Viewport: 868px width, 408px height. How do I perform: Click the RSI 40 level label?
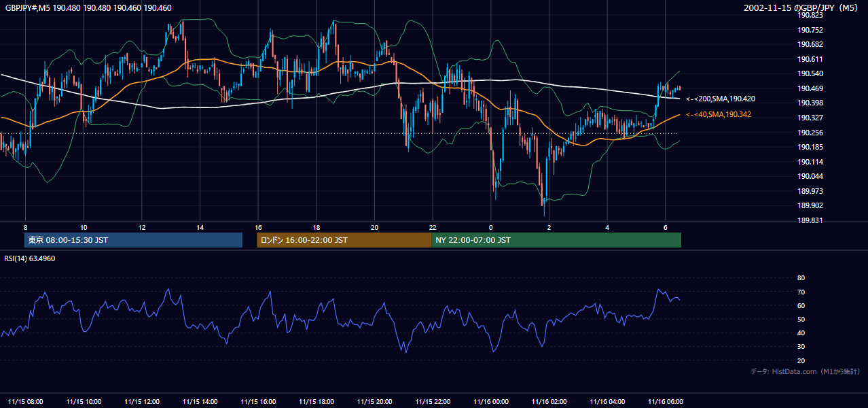click(x=801, y=333)
